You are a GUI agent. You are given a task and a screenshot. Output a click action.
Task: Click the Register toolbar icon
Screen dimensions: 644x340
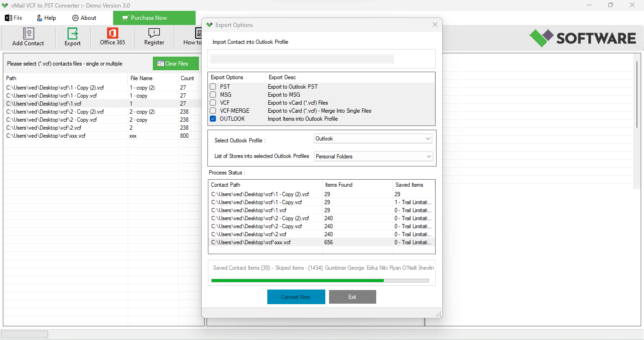coord(154,37)
